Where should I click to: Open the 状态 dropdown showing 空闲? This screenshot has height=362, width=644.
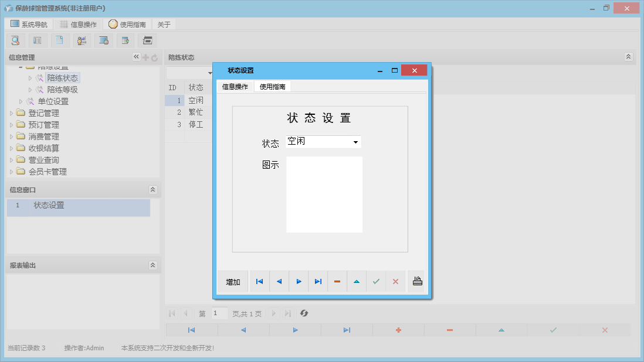pyautogui.click(x=357, y=141)
